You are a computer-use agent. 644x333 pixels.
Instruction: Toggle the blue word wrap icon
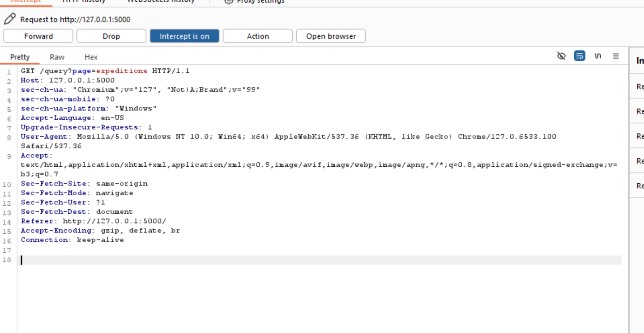pyautogui.click(x=580, y=56)
